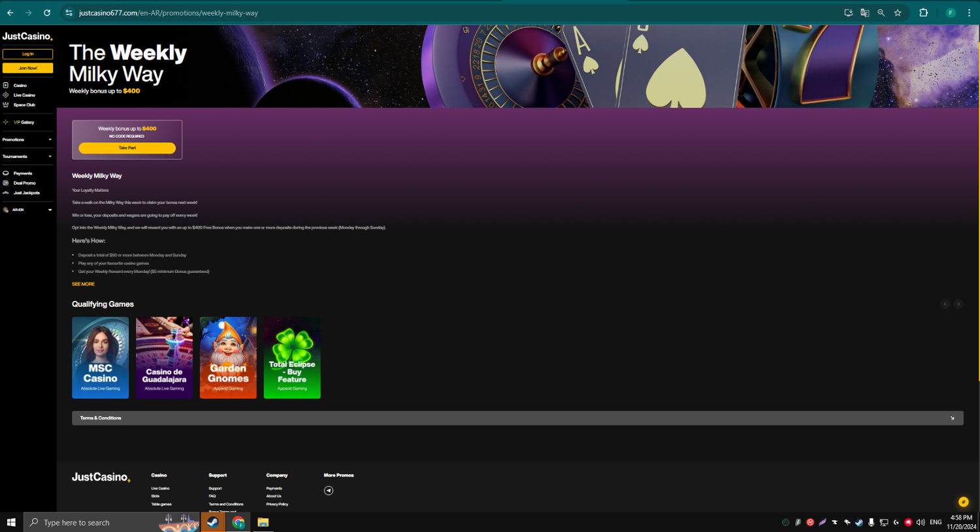Open the footer FAQ link

[x=212, y=496]
